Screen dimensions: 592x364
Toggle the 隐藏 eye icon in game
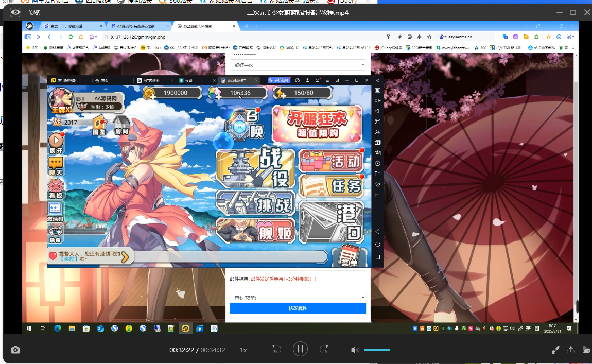point(56,234)
